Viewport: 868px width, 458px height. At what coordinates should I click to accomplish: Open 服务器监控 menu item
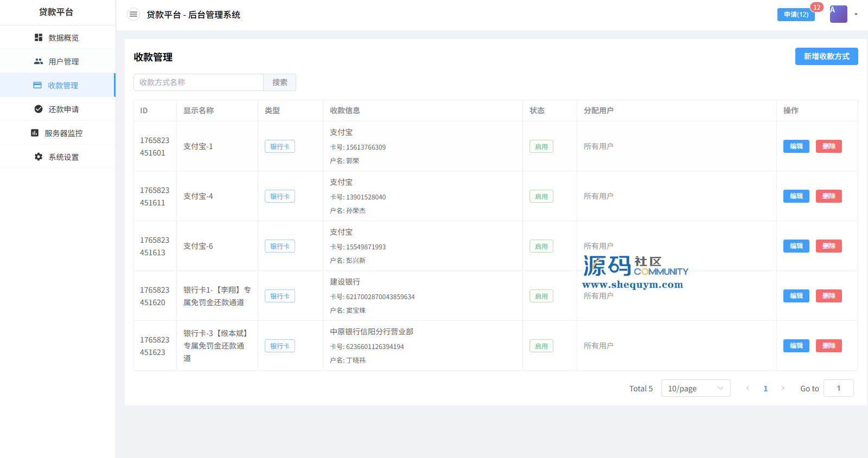63,133
